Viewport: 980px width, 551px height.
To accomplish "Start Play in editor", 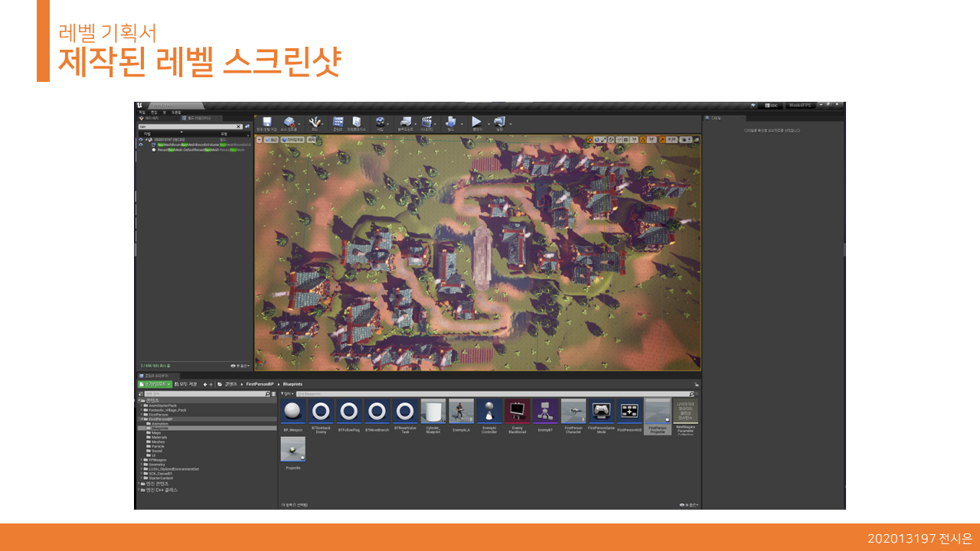I will 476,123.
